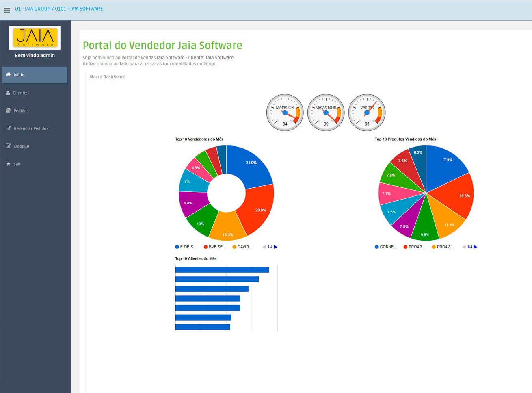Click the sign-out icon beside Sair

pyautogui.click(x=8, y=164)
